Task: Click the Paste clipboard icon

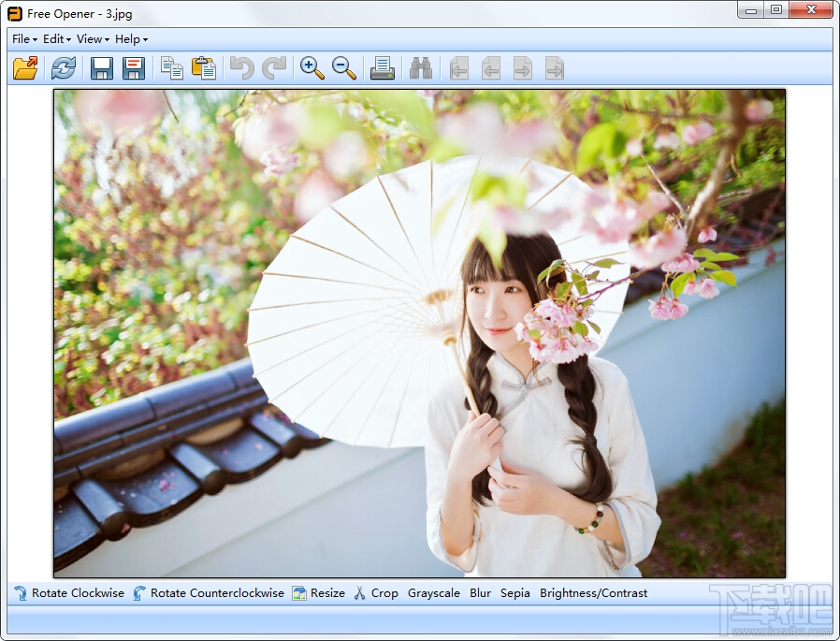Action: pos(204,68)
